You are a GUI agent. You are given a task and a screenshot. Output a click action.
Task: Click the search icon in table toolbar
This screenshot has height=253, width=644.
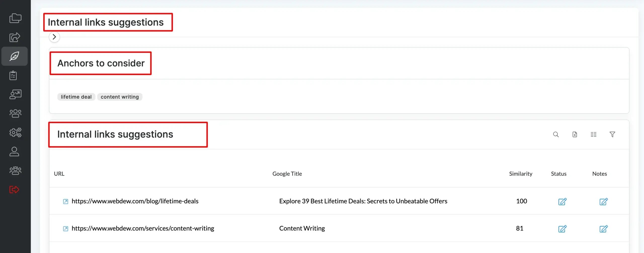[556, 134]
